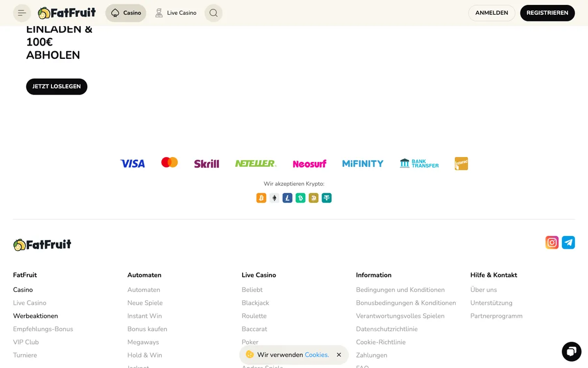
Task: Click the Interac payment logo
Action: tap(462, 163)
